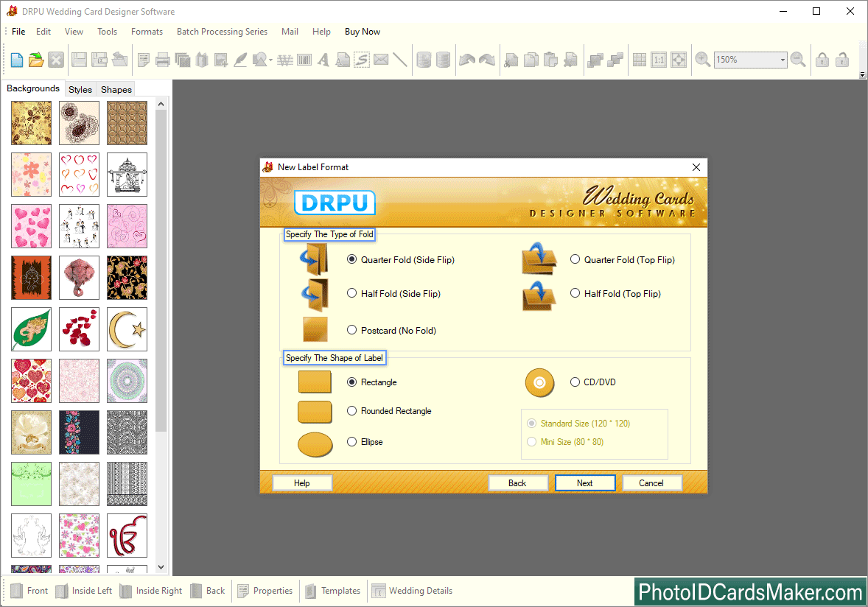Image resolution: width=868 pixels, height=607 pixels.
Task: Click the Print toolbar icon
Action: coord(163,60)
